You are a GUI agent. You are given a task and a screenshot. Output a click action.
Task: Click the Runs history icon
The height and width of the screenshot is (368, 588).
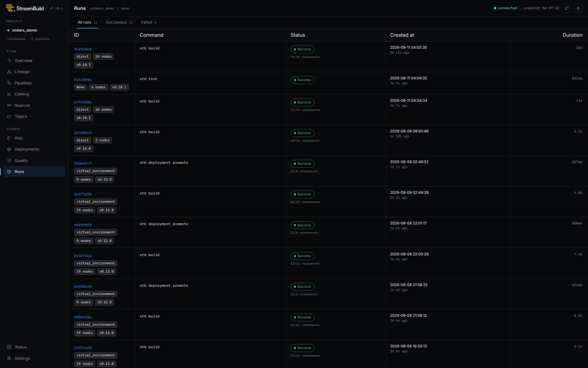9,172
